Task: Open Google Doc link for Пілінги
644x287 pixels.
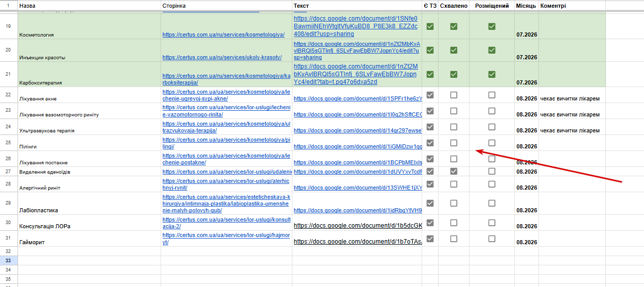Action: coord(358,146)
